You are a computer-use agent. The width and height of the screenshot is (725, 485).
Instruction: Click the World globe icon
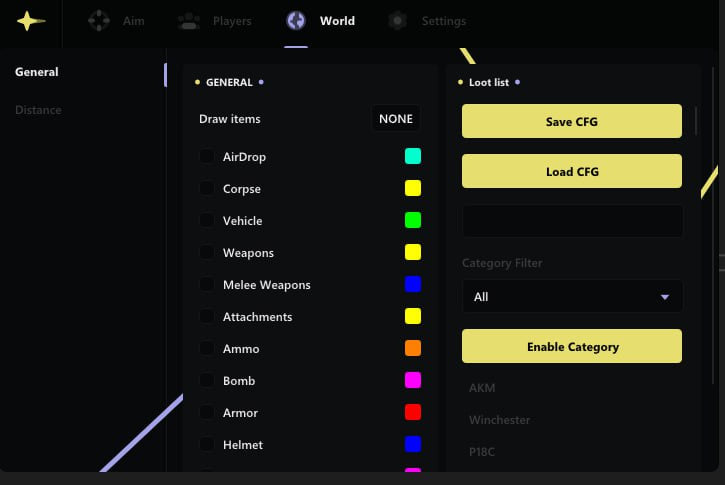[296, 21]
